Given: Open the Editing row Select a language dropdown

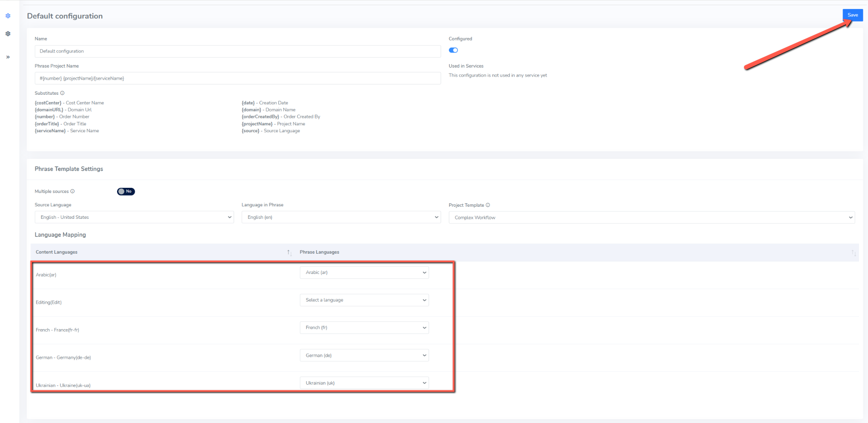Looking at the screenshot, I should click(x=364, y=300).
